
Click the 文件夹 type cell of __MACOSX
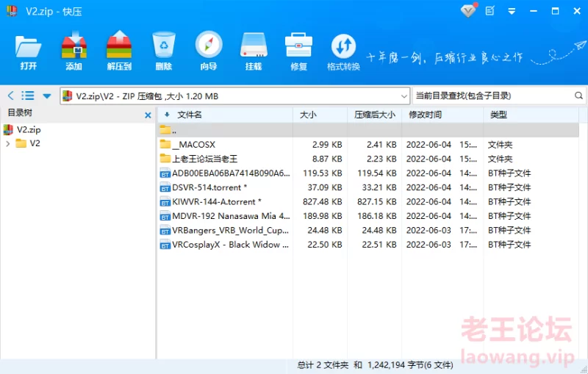pyautogui.click(x=500, y=144)
